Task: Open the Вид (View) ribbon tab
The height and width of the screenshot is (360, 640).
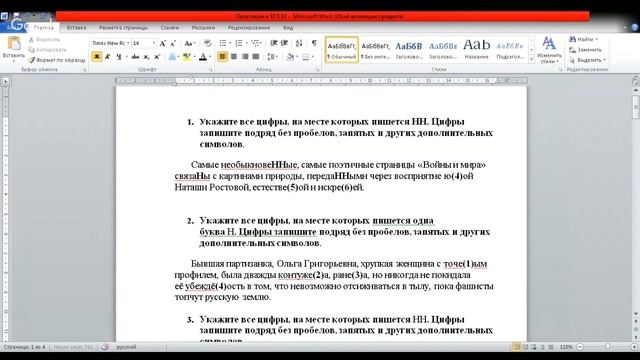Action: click(288, 28)
